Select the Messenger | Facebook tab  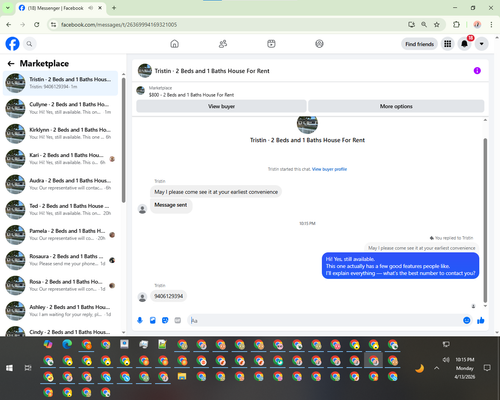[x=61, y=8]
